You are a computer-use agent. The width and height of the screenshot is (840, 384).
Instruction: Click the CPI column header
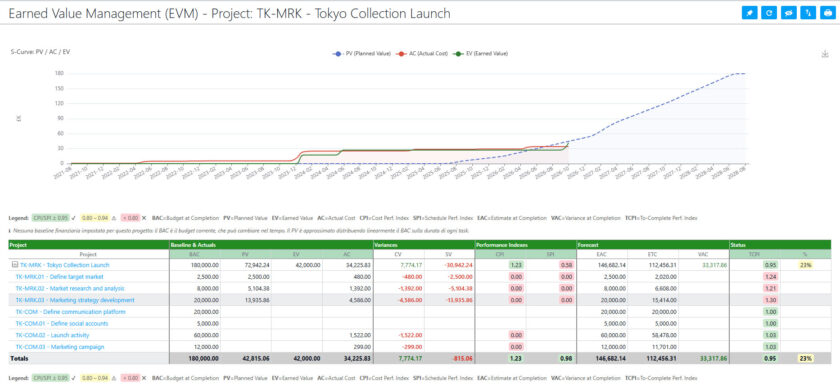tap(500, 254)
